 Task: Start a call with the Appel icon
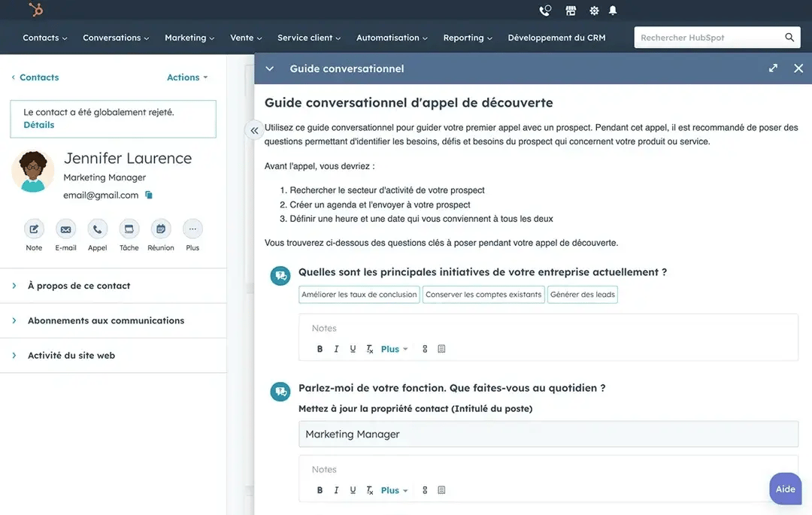pos(97,229)
